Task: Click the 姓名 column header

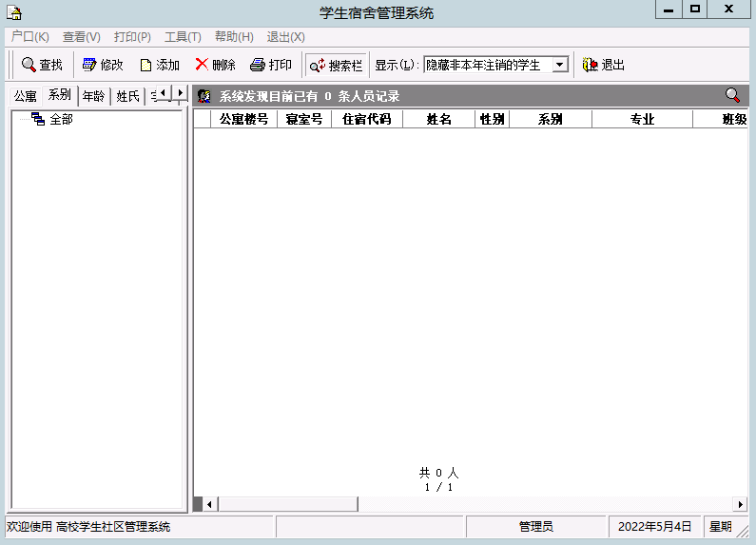Action: 438,119
